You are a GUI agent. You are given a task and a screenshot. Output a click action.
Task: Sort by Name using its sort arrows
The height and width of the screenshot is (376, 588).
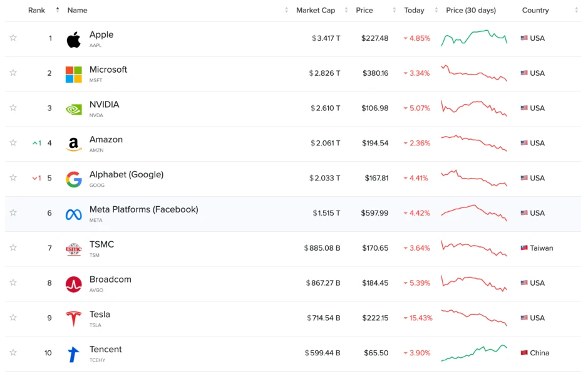287,10
